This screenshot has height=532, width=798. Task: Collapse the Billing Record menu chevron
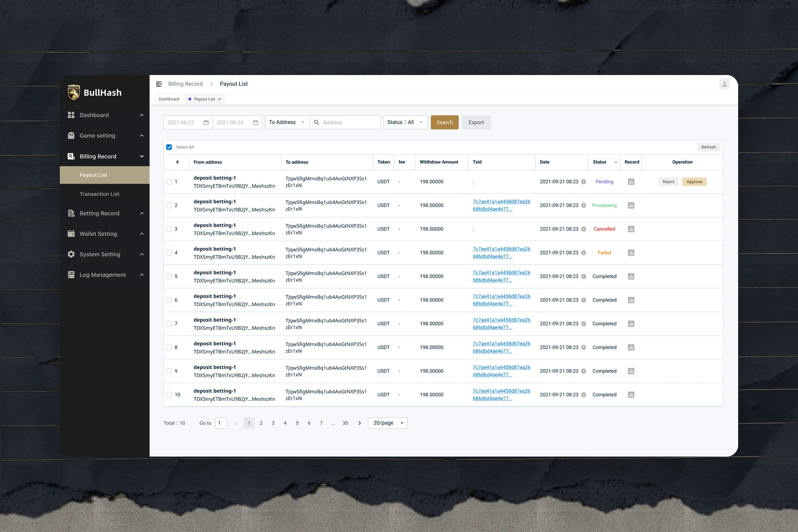[x=142, y=156]
